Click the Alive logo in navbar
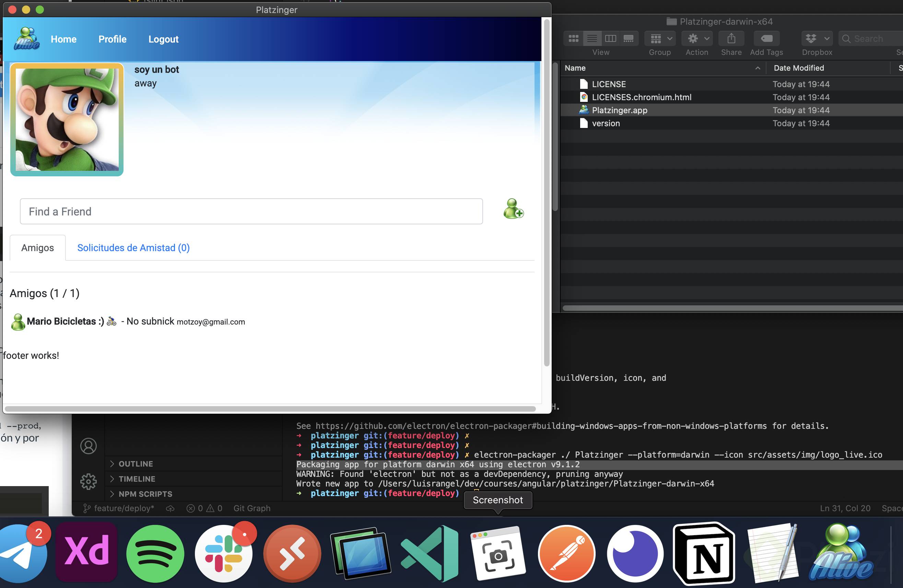Image resolution: width=903 pixels, height=588 pixels. pos(26,39)
